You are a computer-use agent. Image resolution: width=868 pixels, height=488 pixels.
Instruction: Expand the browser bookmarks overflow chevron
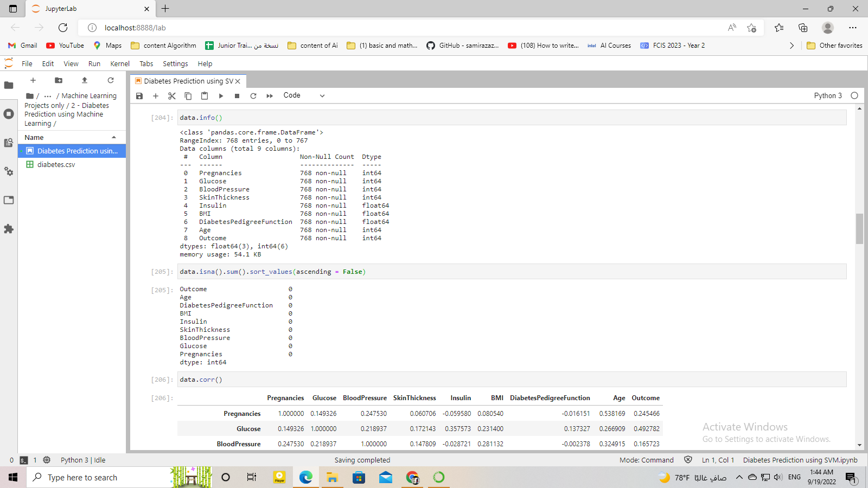(792, 46)
